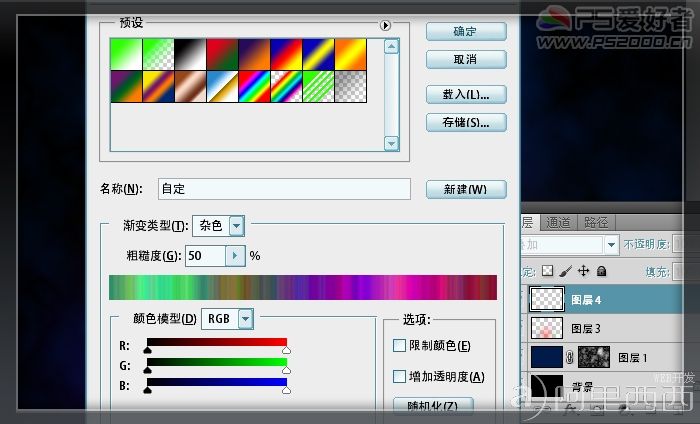Click the lock position move icon
The width and height of the screenshot is (700, 424).
click(x=583, y=271)
